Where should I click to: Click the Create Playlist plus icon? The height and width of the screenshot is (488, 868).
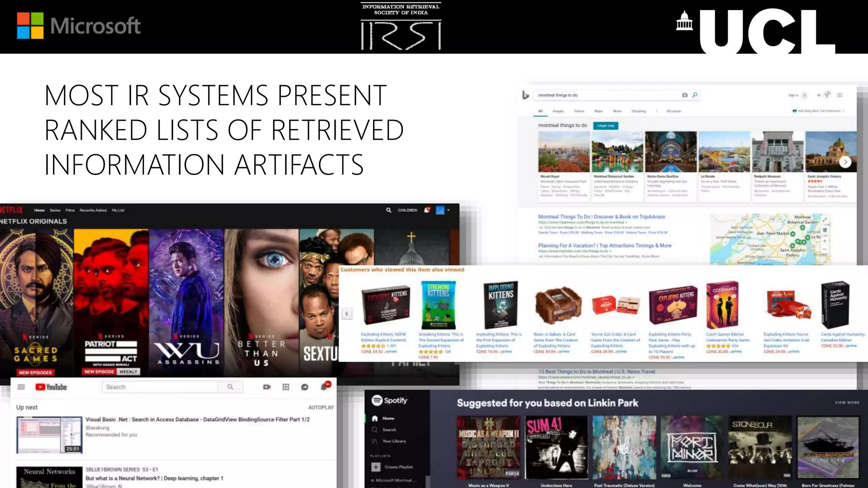(376, 467)
